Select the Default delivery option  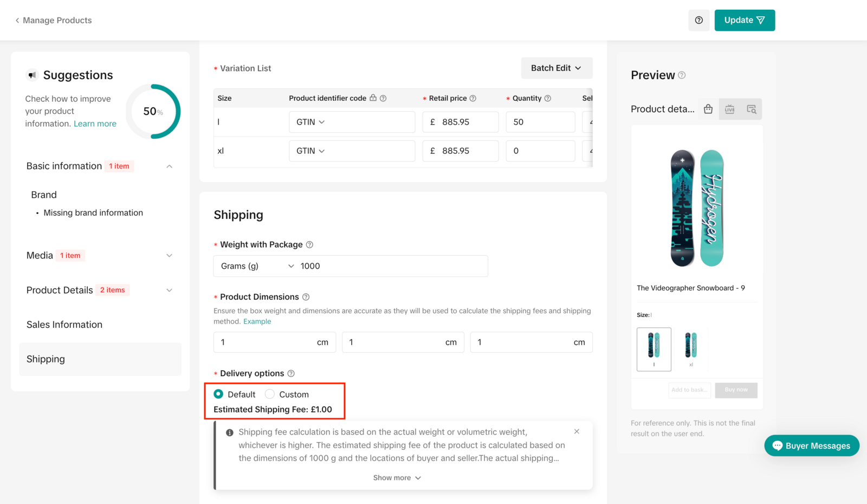point(218,394)
